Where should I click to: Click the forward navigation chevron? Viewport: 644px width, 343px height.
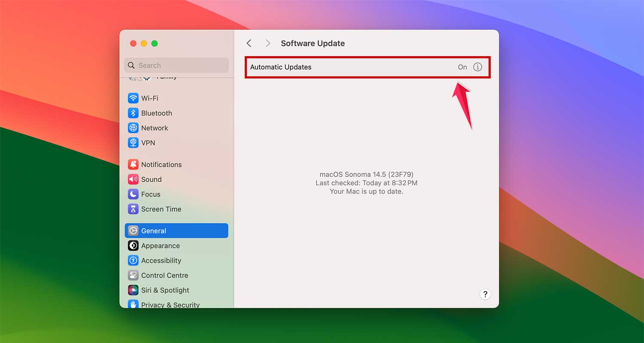tap(267, 43)
